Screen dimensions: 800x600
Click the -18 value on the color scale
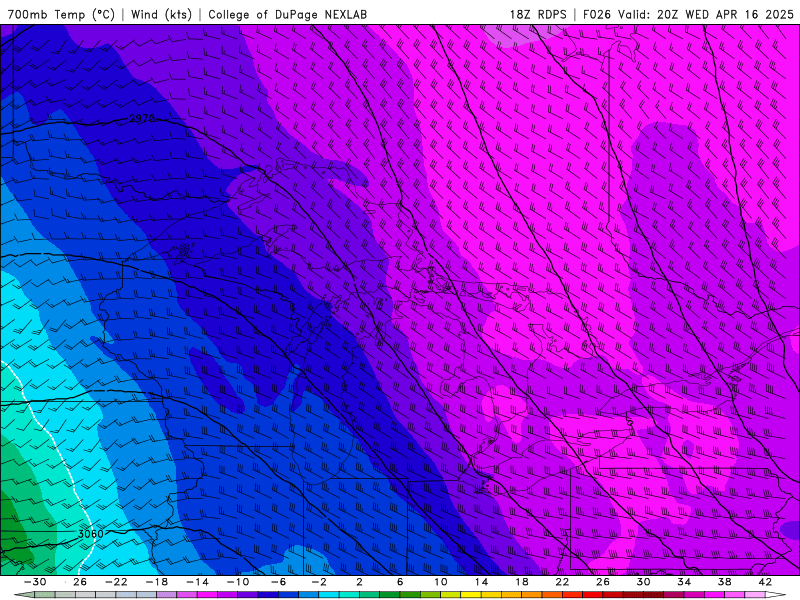[157, 582]
